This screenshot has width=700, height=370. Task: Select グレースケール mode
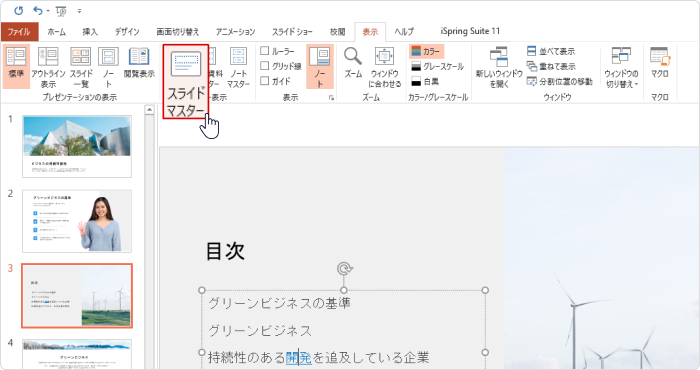438,67
